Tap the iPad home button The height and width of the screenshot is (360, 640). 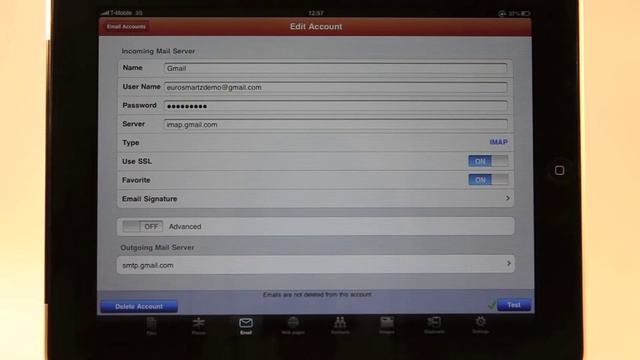pyautogui.click(x=560, y=170)
